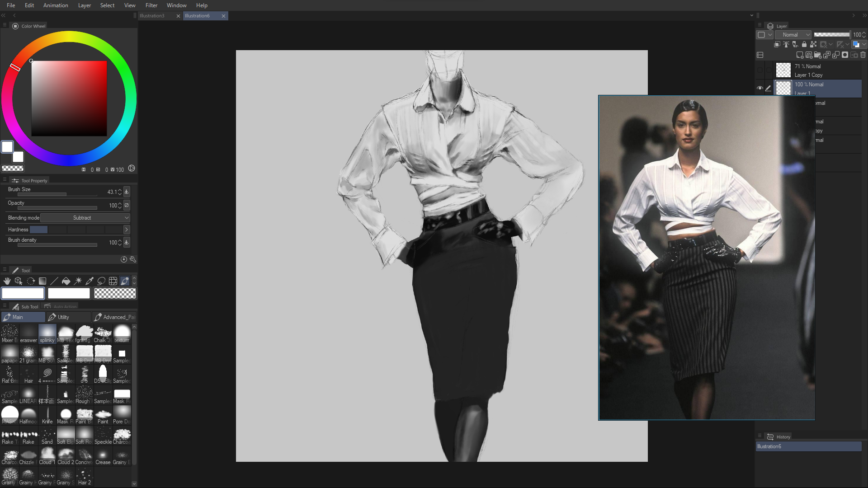Select the Rotate canvas tool
The image size is (868, 488).
click(x=31, y=281)
